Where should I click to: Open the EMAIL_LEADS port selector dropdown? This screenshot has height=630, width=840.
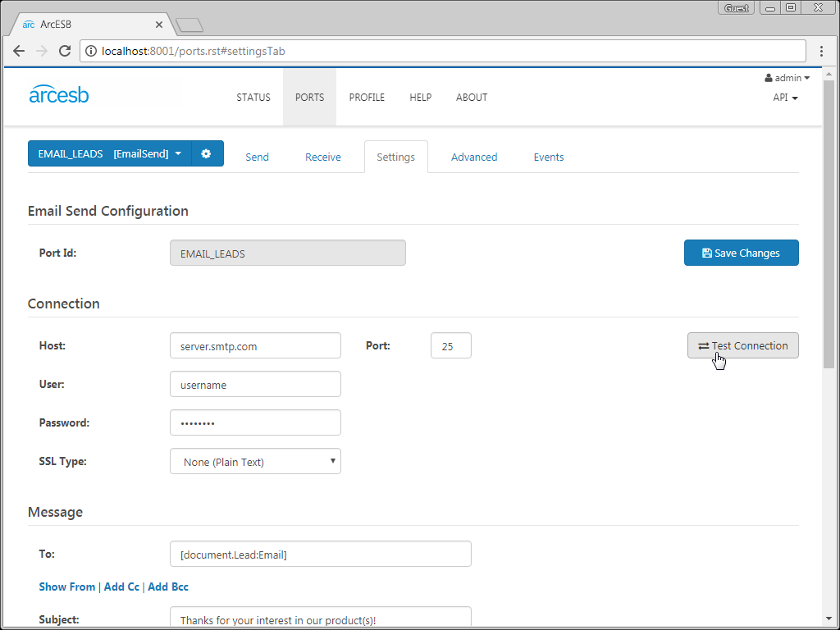(110, 153)
